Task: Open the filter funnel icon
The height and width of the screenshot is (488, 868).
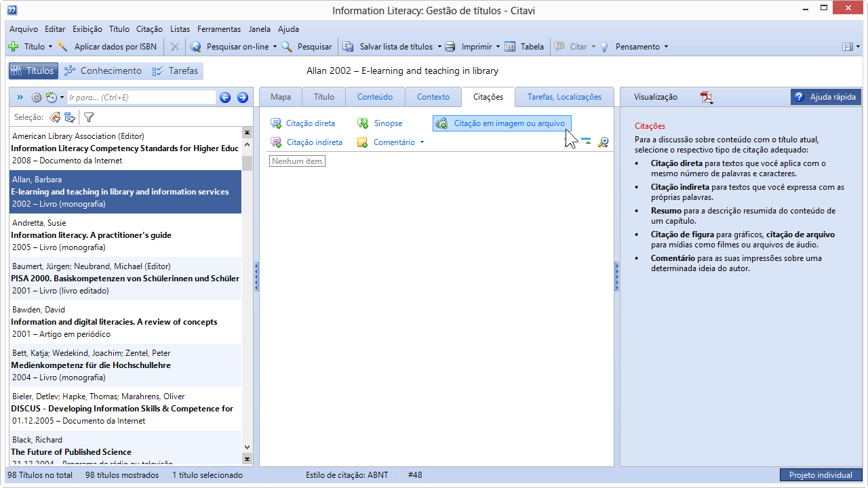Action: pos(88,117)
